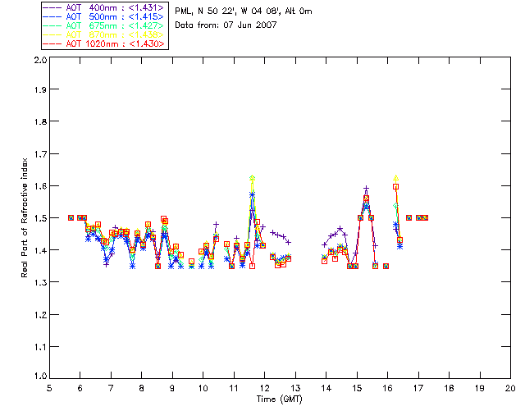Click the 1.8 tick label on y-axis
Image resolution: width=525 pixels, height=420 pixels.
pyautogui.click(x=40, y=121)
